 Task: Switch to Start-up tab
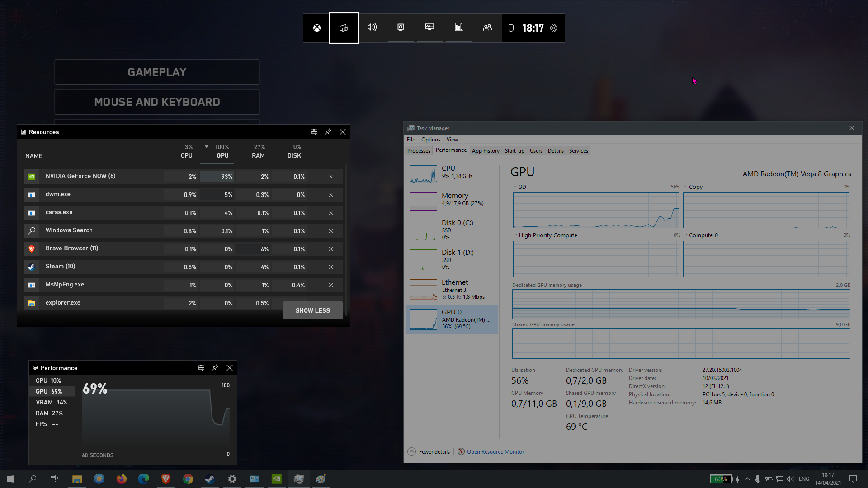(x=514, y=151)
